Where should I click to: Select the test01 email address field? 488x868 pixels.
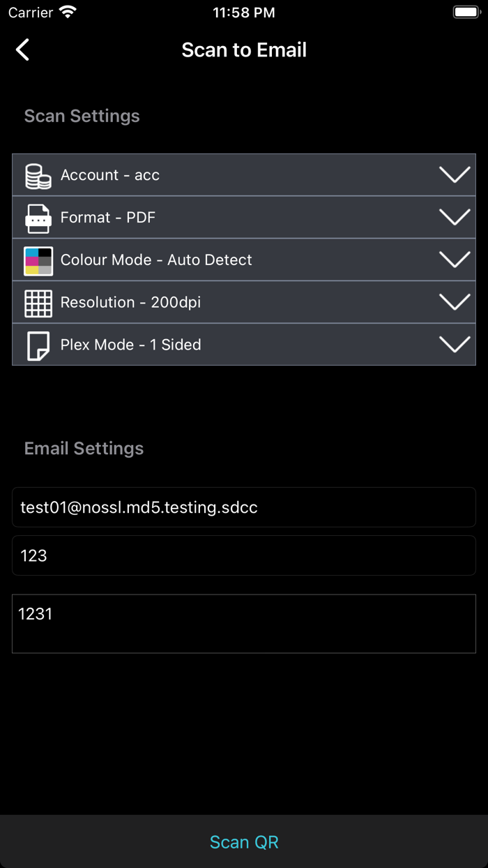pyautogui.click(x=244, y=507)
